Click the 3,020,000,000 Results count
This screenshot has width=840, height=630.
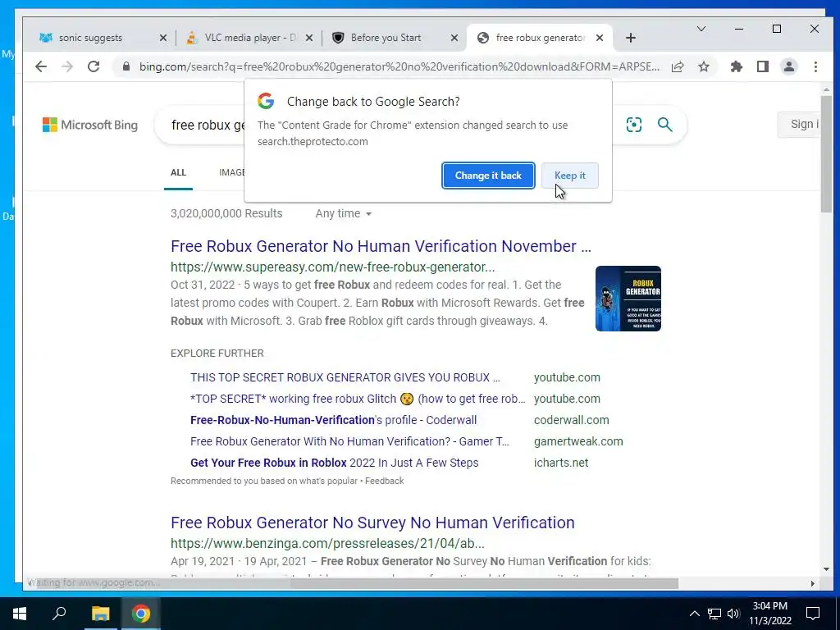pyautogui.click(x=226, y=213)
